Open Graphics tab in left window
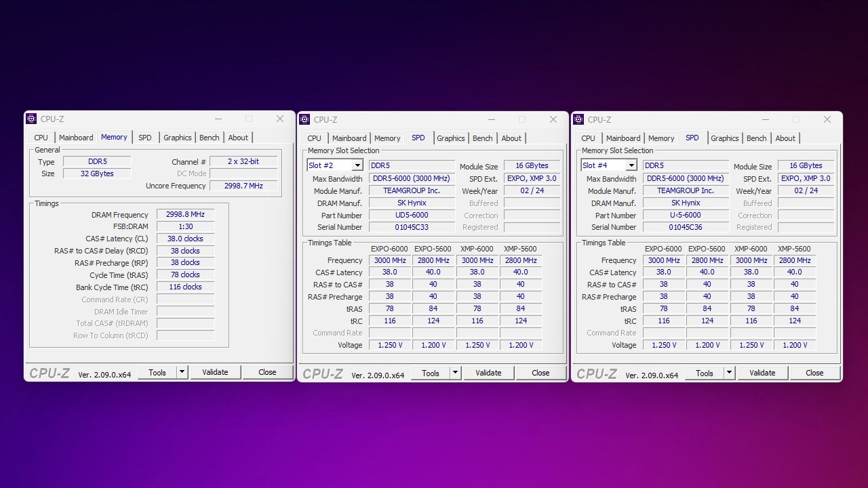 [x=178, y=138]
